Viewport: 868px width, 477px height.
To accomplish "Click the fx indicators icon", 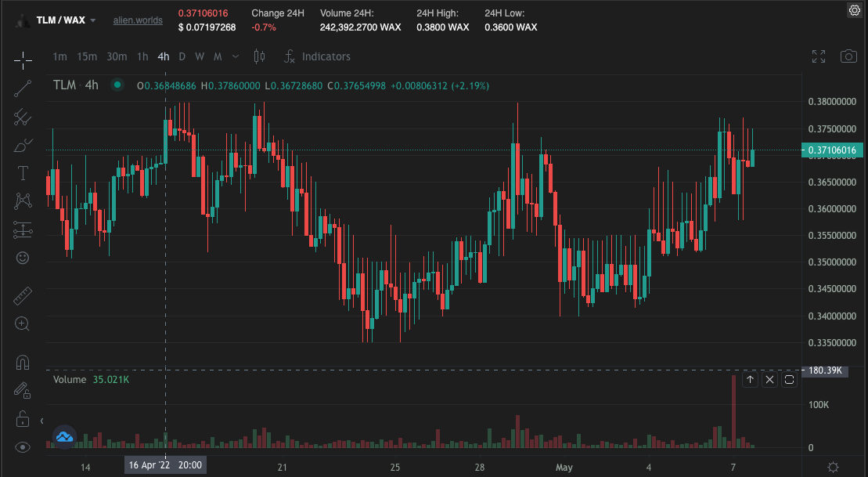I will click(289, 56).
